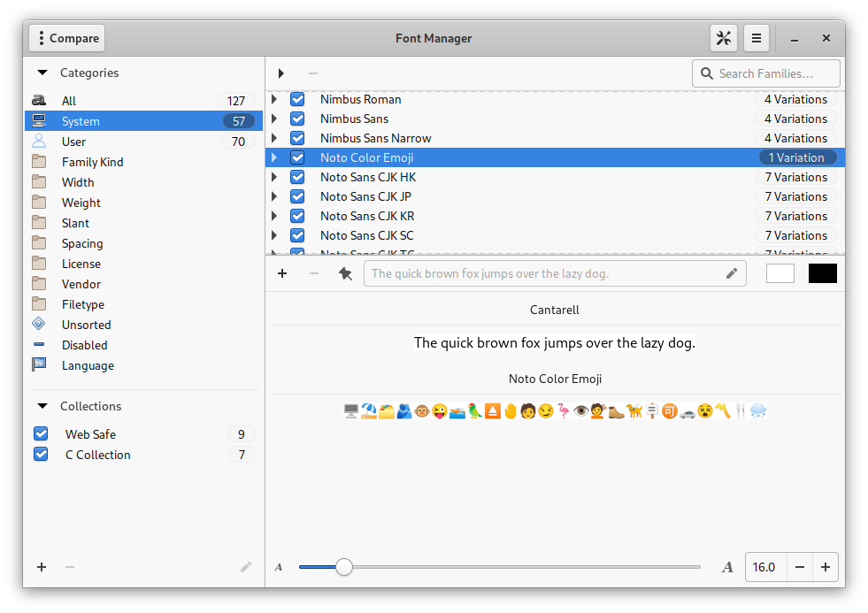Add font to comparison with plus icon
The width and height of the screenshot is (868, 613).
click(282, 273)
